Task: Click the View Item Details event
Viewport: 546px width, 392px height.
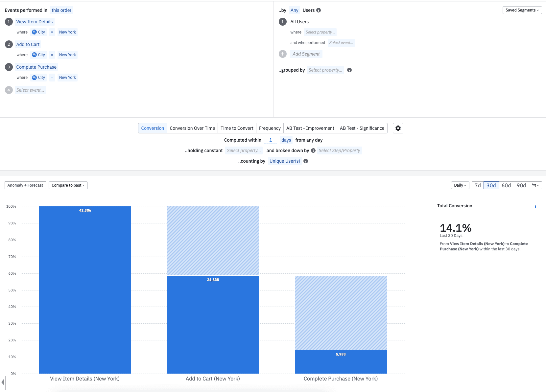Action: pyautogui.click(x=35, y=22)
